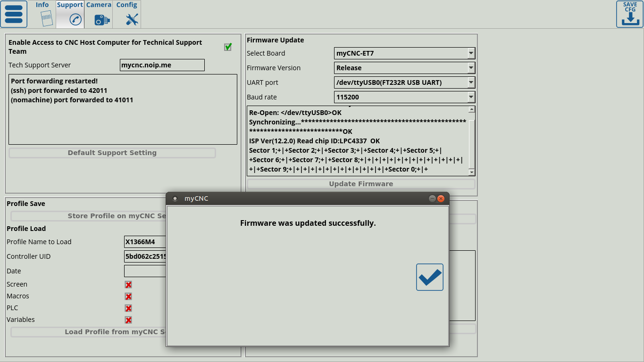Open the Info tab
The height and width of the screenshot is (362, 644).
(x=43, y=14)
